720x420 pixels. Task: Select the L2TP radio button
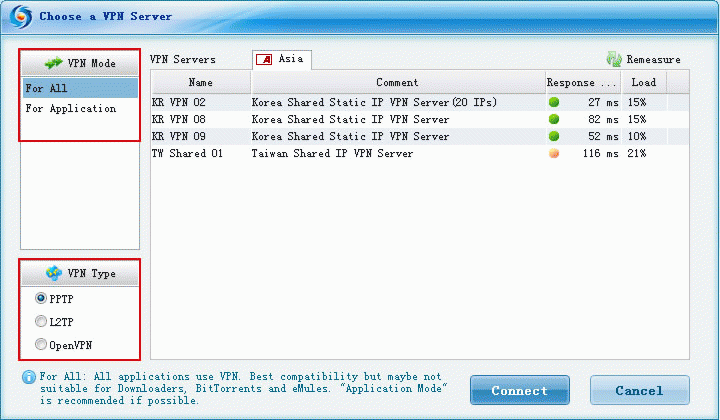pyautogui.click(x=41, y=321)
